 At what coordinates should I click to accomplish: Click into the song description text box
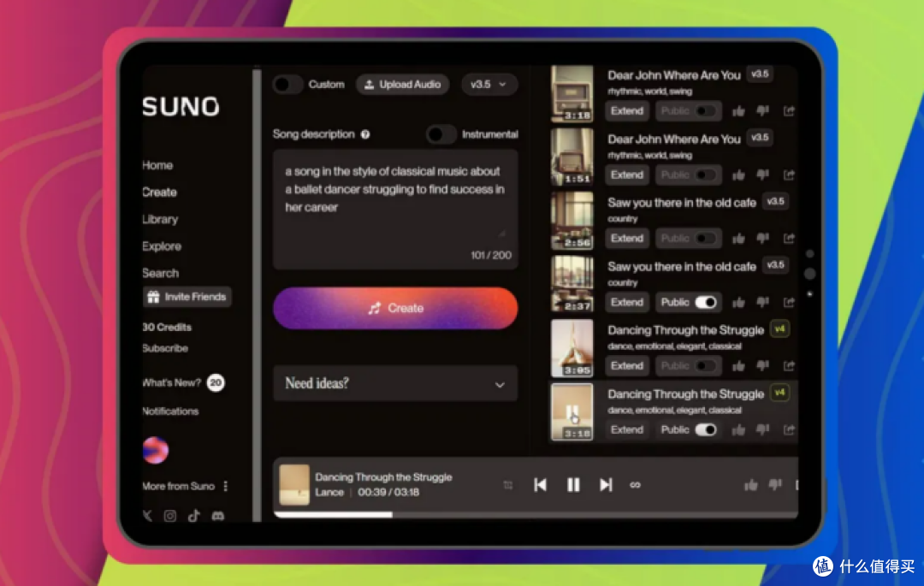click(395, 209)
